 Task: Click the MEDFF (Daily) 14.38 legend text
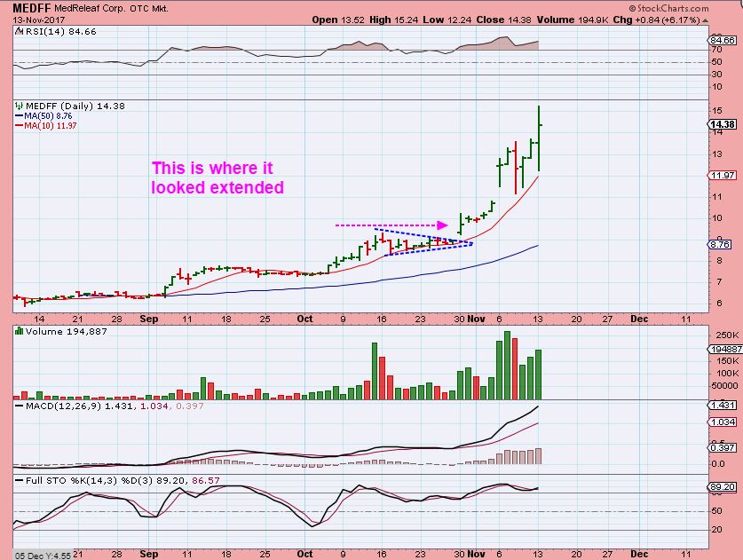point(75,106)
